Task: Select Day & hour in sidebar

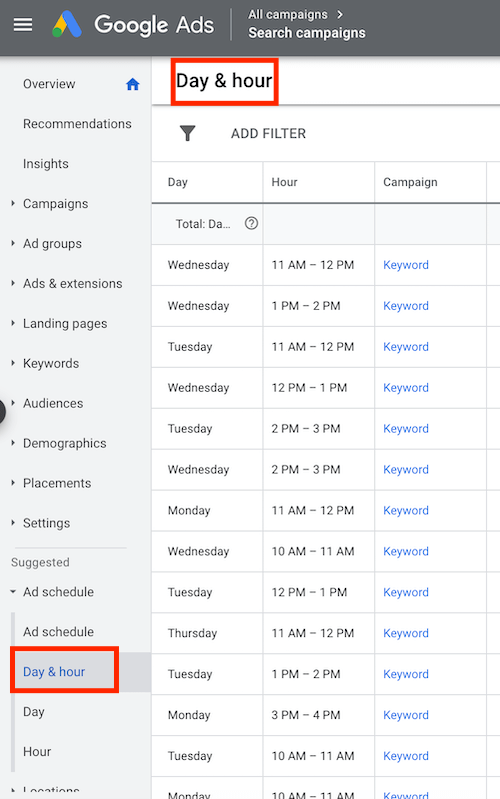Action: [54, 672]
